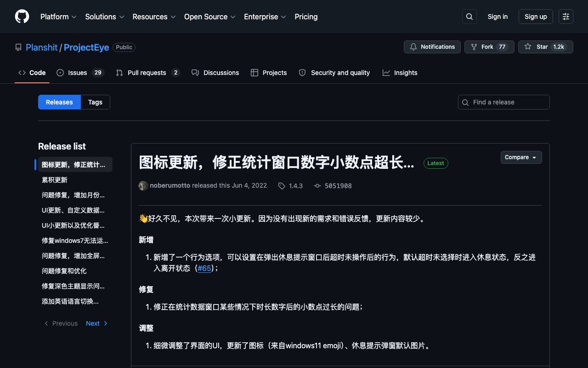Click the Discussions speech-bubble icon

(195, 73)
